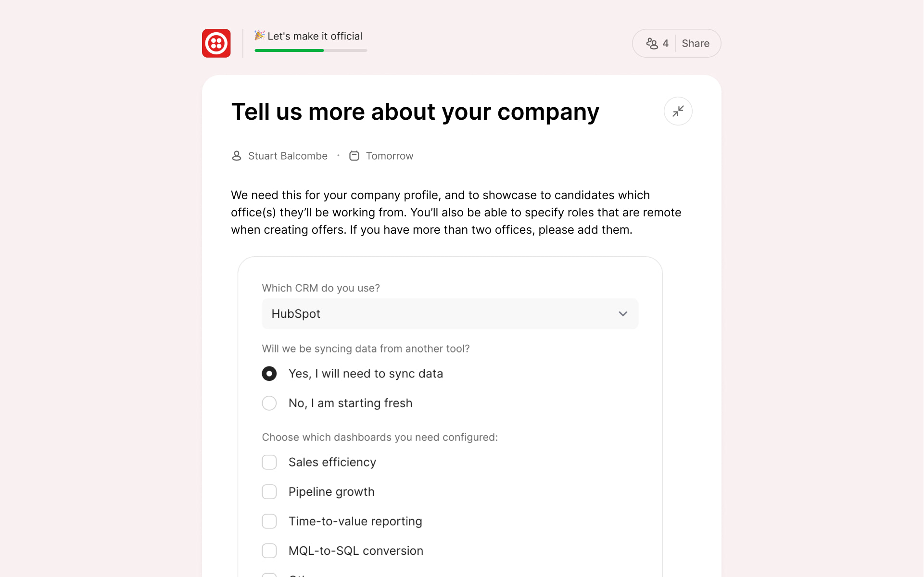The width and height of the screenshot is (924, 577).
Task: Open the collaborators icon showing 4 members
Action: 653,43
